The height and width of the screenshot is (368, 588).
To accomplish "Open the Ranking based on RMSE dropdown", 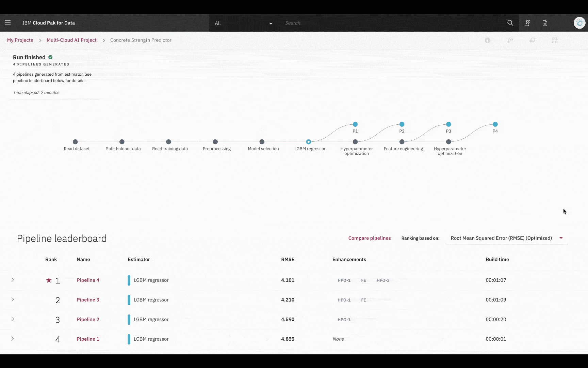I will (x=506, y=238).
